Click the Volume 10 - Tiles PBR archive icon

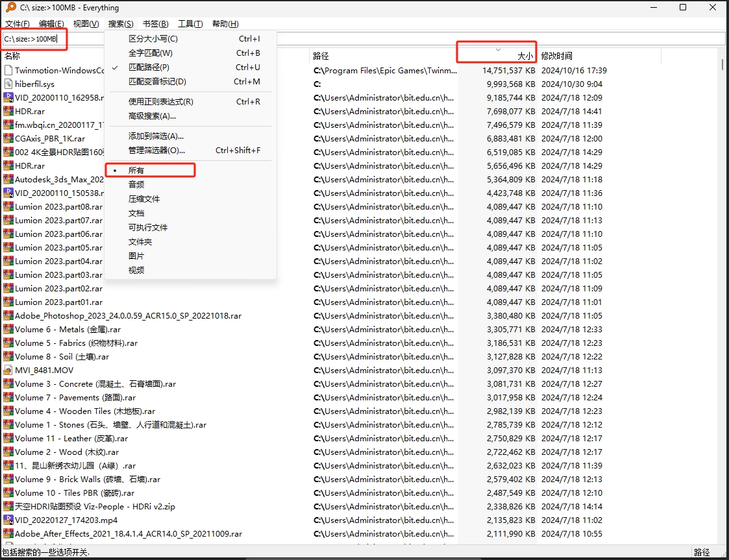click(8, 493)
